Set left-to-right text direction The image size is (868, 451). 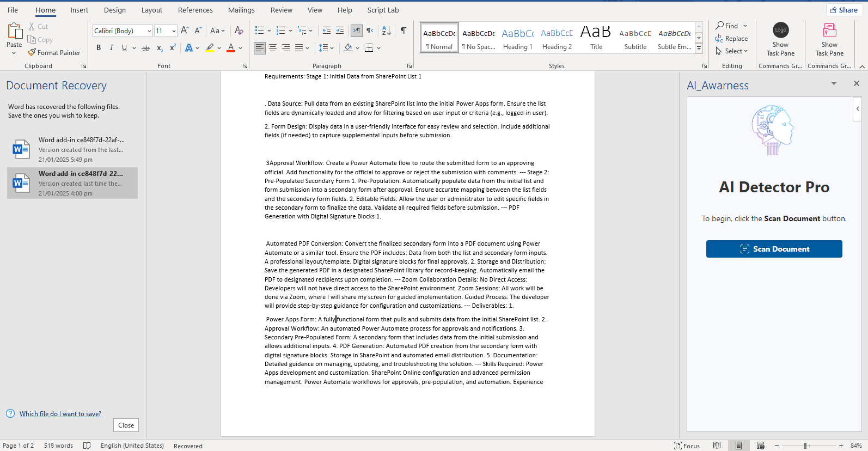click(357, 31)
